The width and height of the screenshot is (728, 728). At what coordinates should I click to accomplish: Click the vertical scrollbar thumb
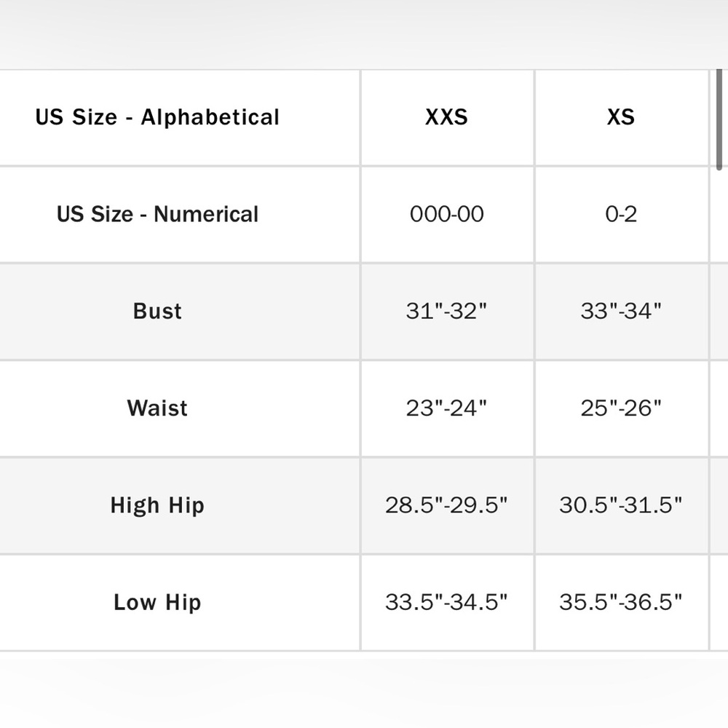719,120
